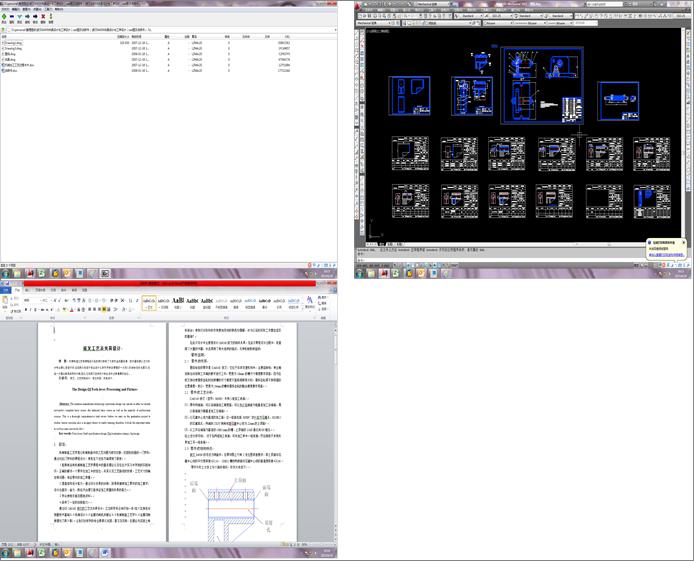Open the blue File tab in Word

coord(5,290)
